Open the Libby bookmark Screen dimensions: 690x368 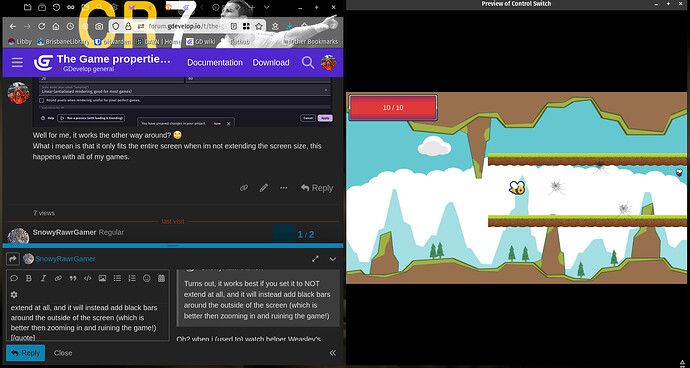tap(20, 42)
